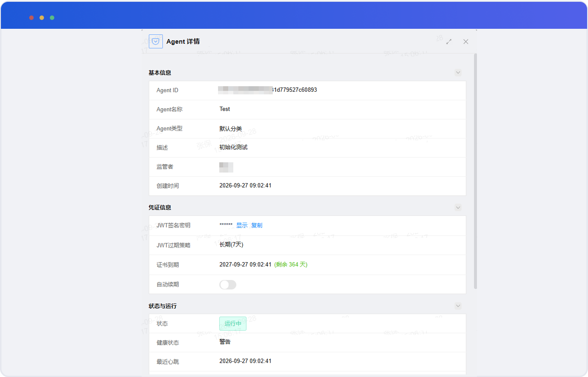Select the 健康状态 value 警告
This screenshot has width=588, height=377.
(225, 342)
